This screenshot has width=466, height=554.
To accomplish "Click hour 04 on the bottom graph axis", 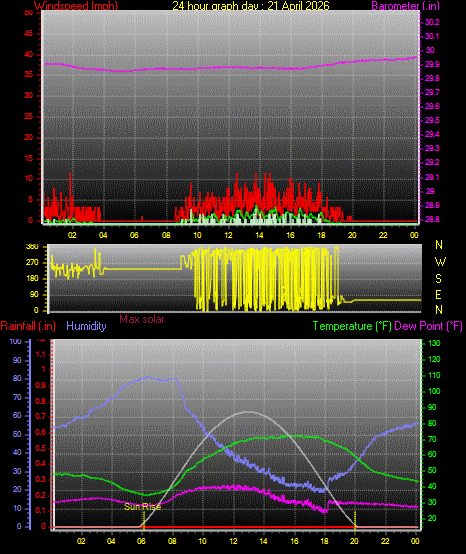I will (112, 541).
